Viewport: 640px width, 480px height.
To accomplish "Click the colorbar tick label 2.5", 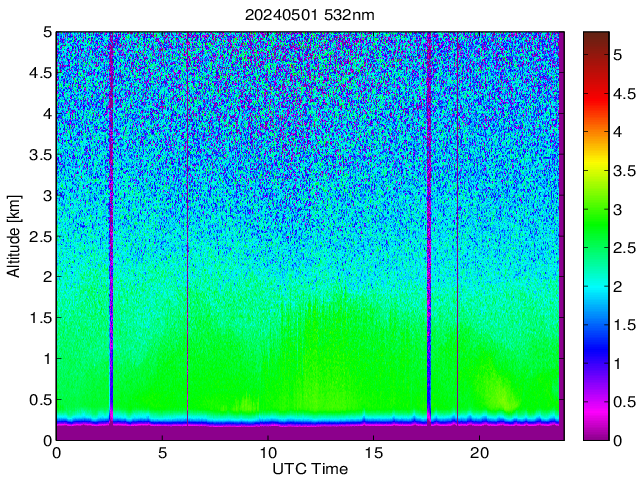I will pyautogui.click(x=624, y=248).
